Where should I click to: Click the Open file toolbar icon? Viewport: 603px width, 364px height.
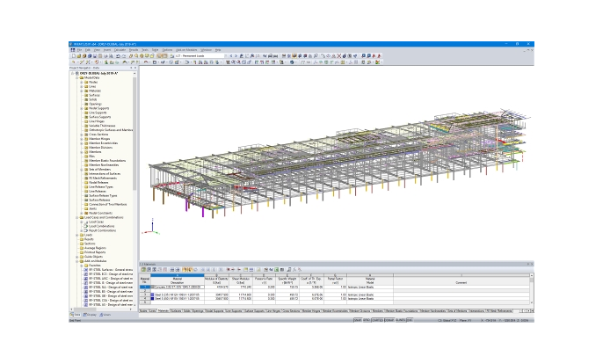[x=79, y=55]
